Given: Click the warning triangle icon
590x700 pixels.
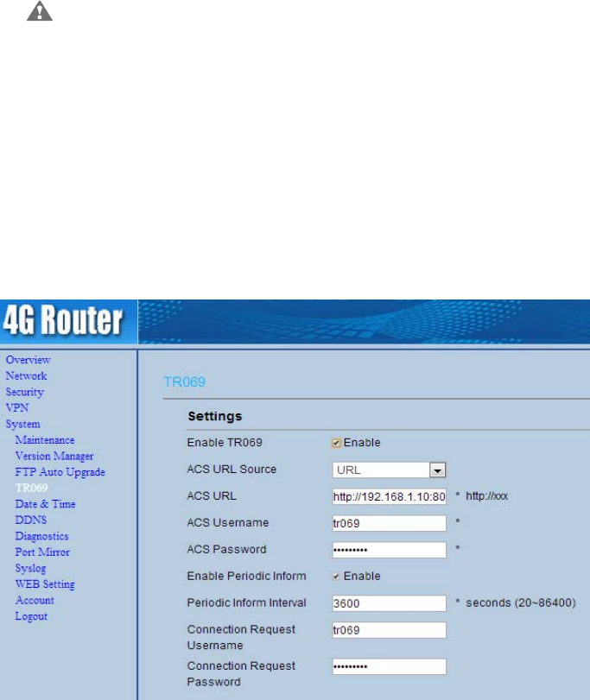Looking at the screenshot, I should pos(40,11).
